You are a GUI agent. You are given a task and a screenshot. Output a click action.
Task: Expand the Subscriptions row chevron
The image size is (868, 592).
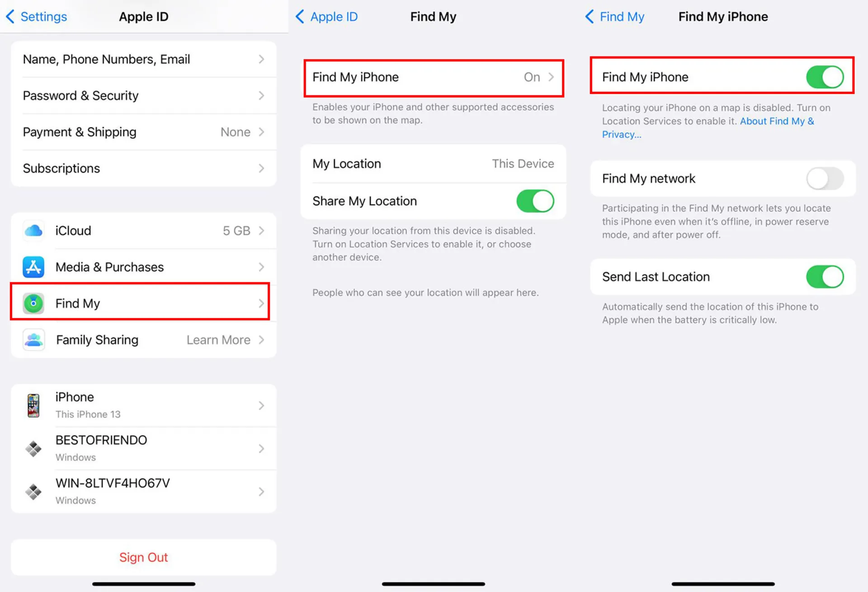pos(261,169)
